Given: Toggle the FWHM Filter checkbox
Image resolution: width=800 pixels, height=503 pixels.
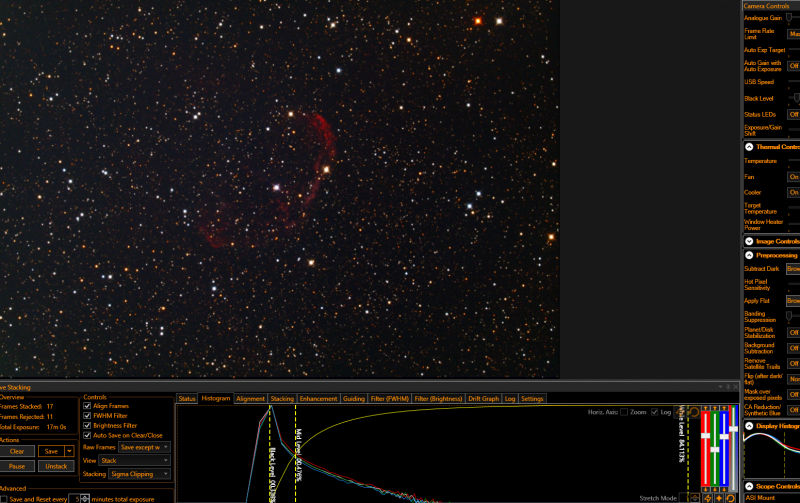Looking at the screenshot, I should tap(87, 416).
